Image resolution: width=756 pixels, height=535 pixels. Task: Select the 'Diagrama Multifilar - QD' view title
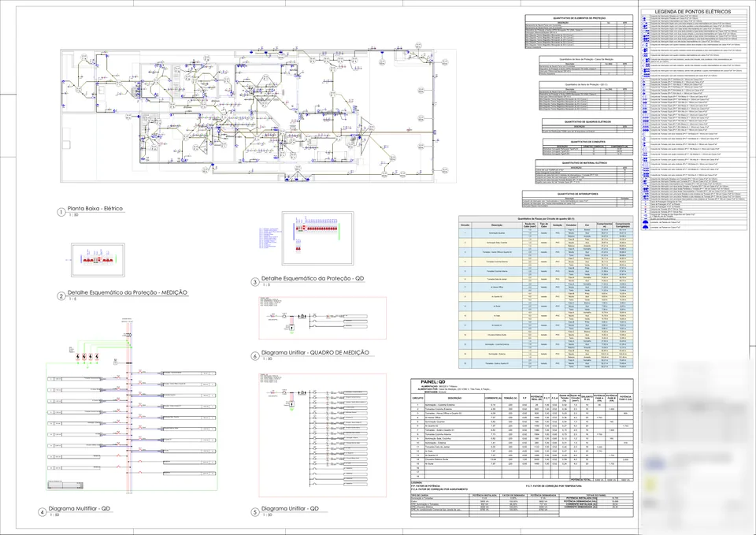(x=80, y=508)
